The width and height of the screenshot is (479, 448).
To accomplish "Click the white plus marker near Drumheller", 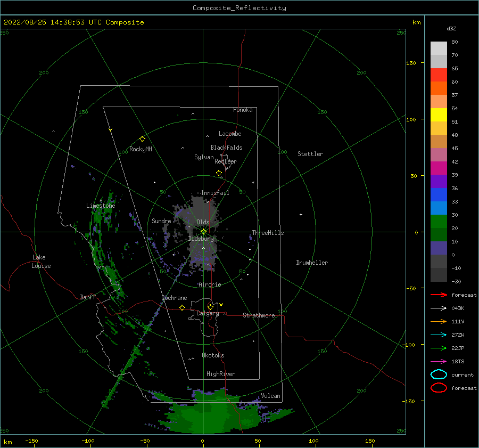I will 301,214.
